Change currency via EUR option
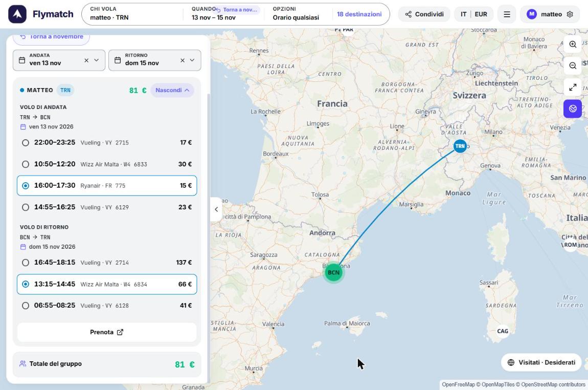The image size is (588, 390). coord(481,14)
